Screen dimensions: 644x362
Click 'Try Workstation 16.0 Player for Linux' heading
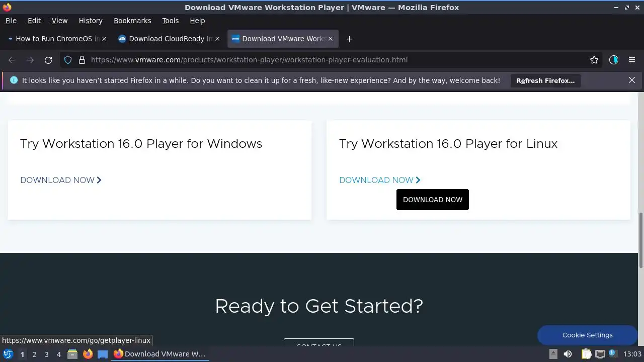click(448, 144)
